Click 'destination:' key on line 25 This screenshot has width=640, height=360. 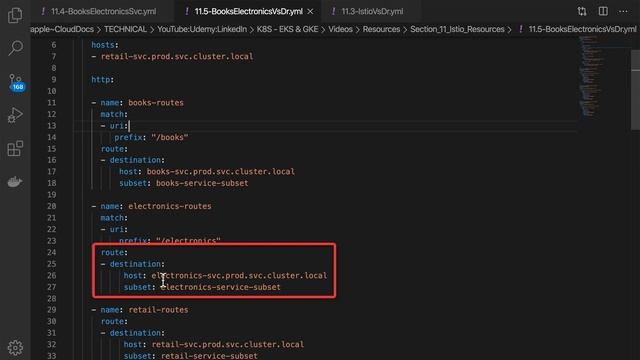click(137, 264)
